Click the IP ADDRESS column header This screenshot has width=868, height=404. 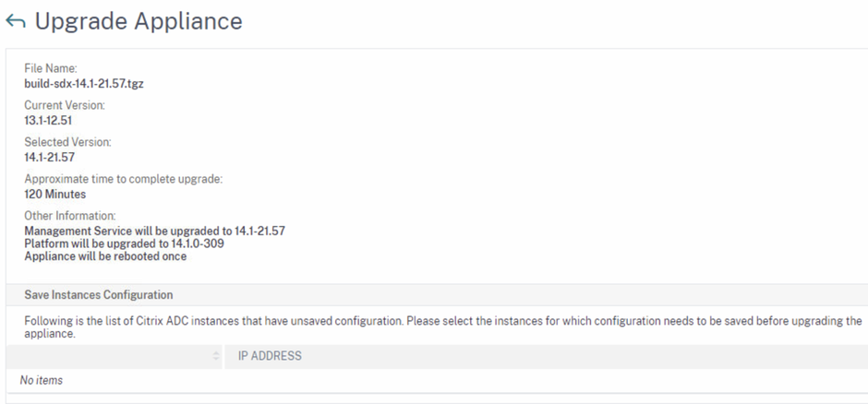[x=270, y=356]
